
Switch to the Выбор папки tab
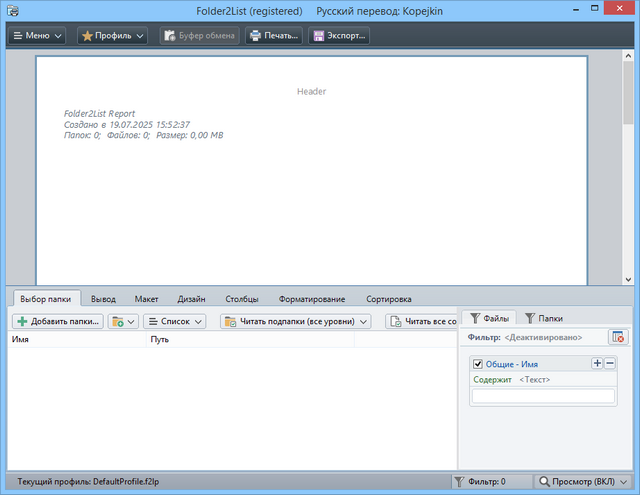click(x=46, y=299)
